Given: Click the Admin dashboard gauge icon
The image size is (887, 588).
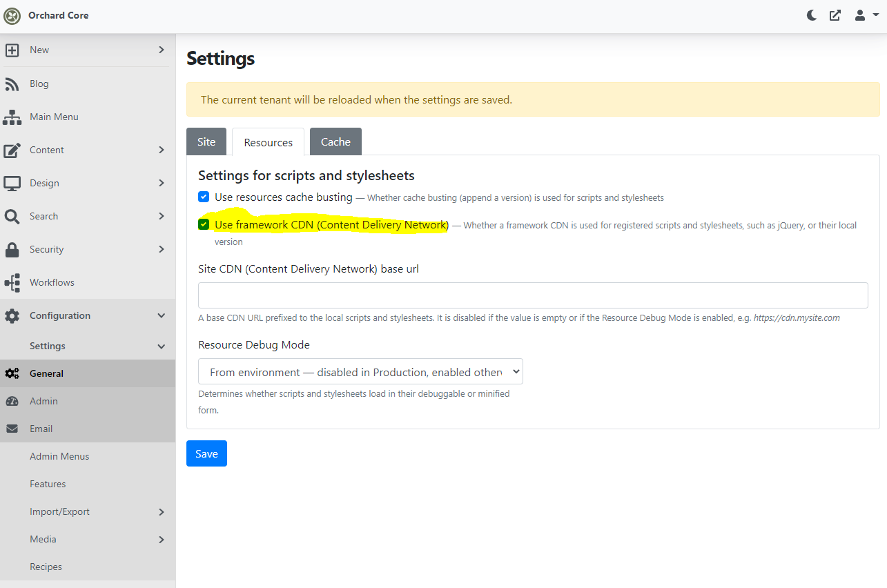Looking at the screenshot, I should 12,402.
